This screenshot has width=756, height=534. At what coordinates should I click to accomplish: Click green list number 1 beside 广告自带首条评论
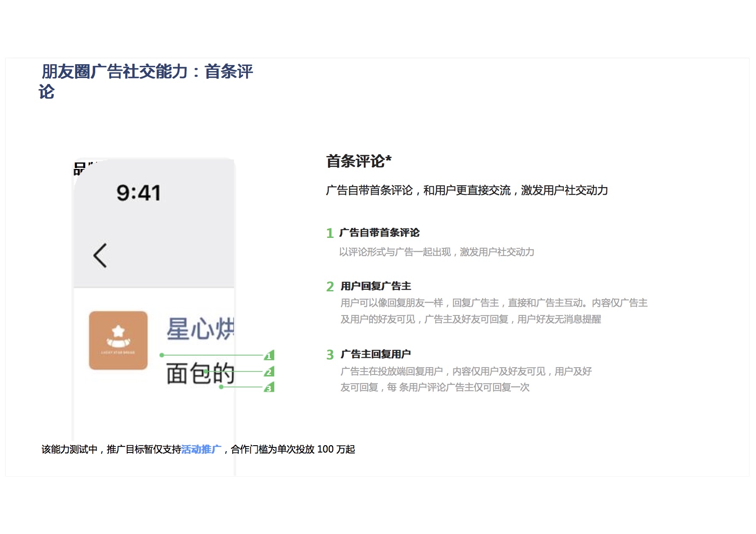coord(330,233)
